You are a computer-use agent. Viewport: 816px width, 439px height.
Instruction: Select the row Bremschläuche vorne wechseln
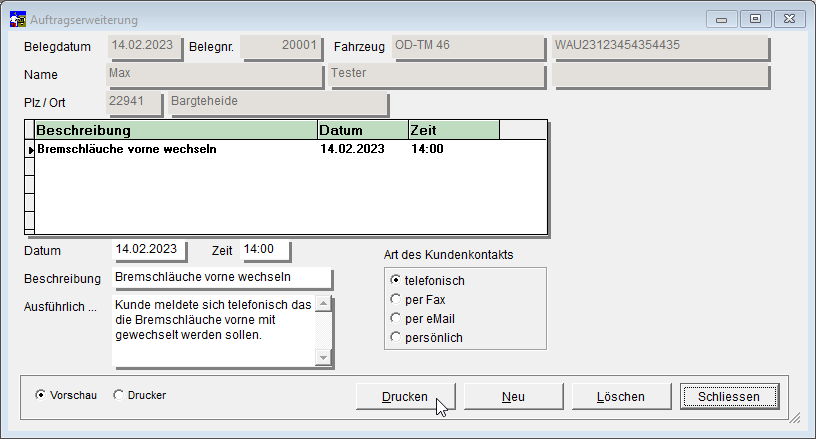(x=290, y=149)
